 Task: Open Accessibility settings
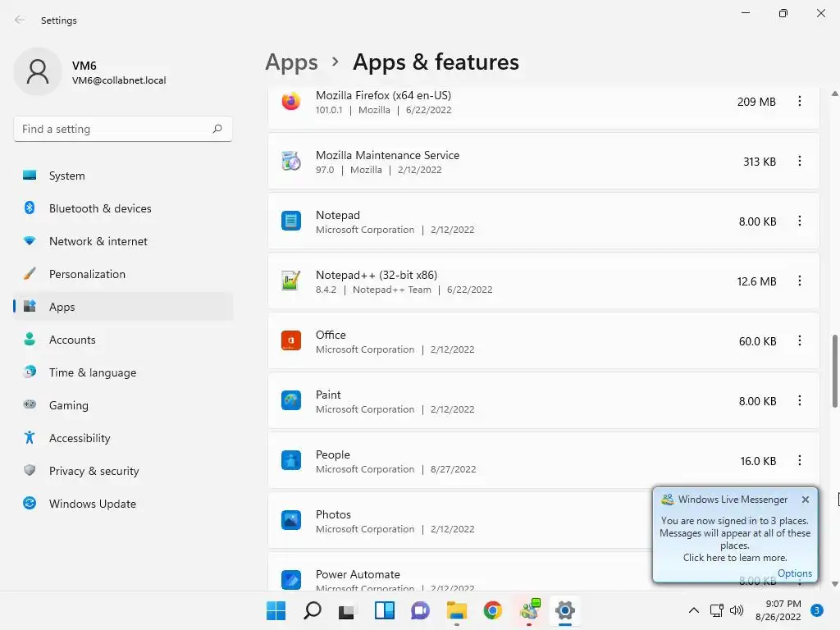(x=123, y=438)
